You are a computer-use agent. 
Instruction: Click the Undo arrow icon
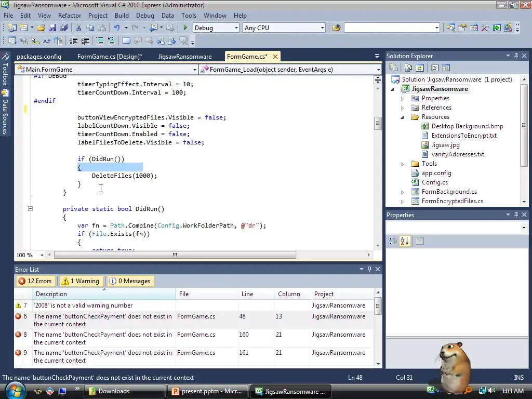pyautogui.click(x=117, y=28)
